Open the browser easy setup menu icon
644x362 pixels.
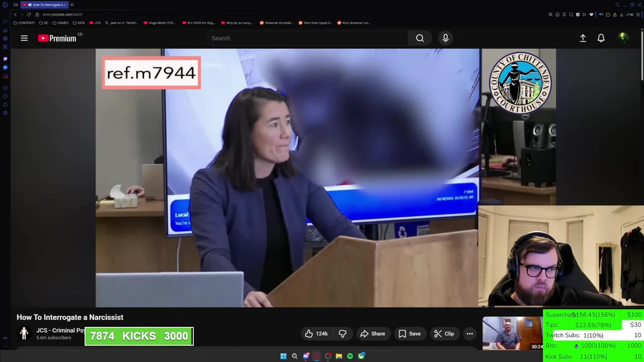click(637, 15)
